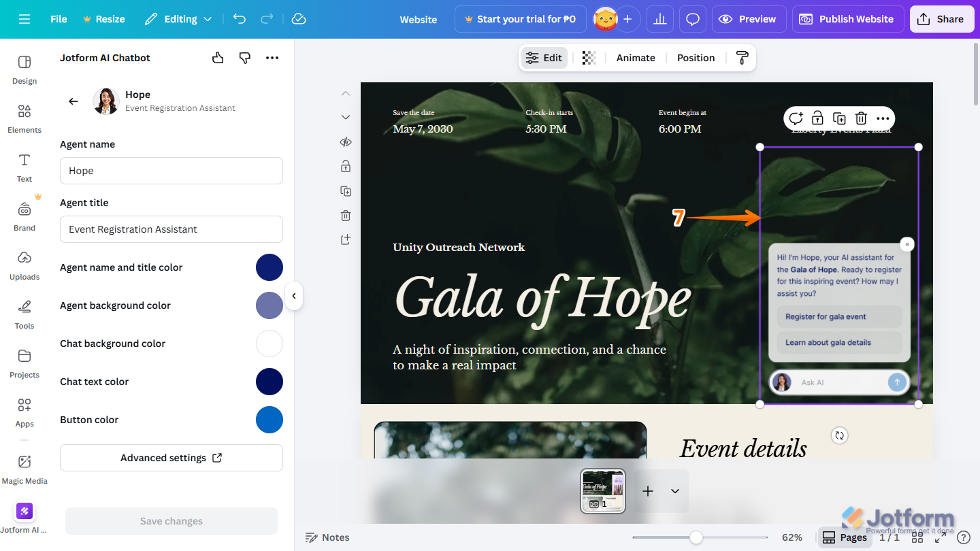
Task: Hide the selected element with the eye icon
Action: click(x=345, y=141)
